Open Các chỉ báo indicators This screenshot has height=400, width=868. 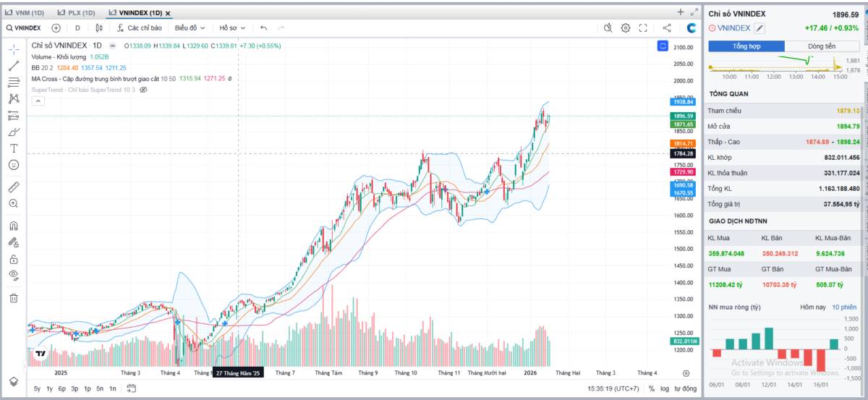pyautogui.click(x=139, y=27)
